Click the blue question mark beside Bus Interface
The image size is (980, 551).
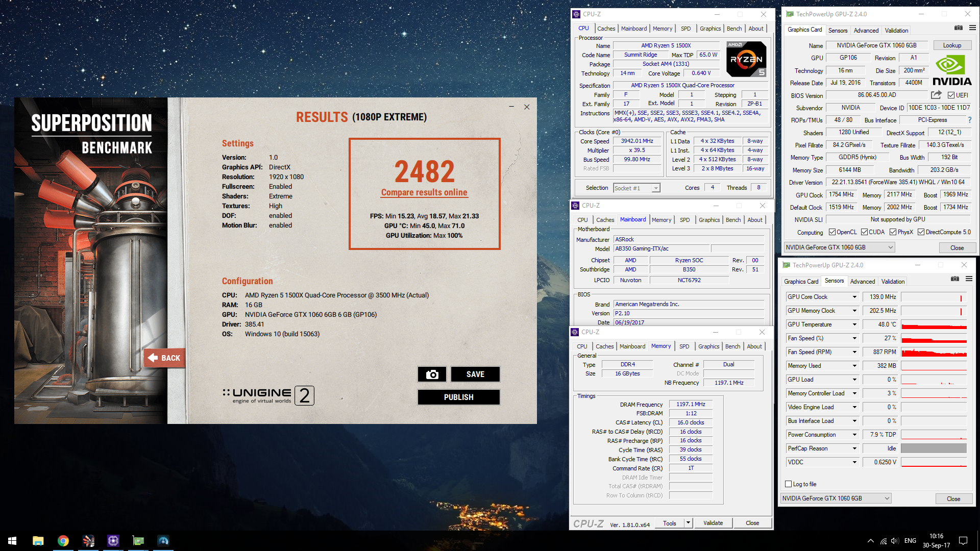tap(970, 120)
